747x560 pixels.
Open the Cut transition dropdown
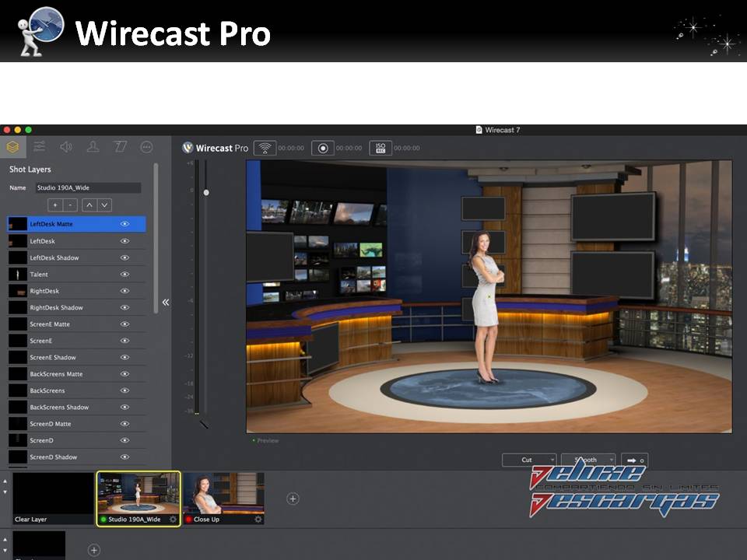click(x=529, y=460)
